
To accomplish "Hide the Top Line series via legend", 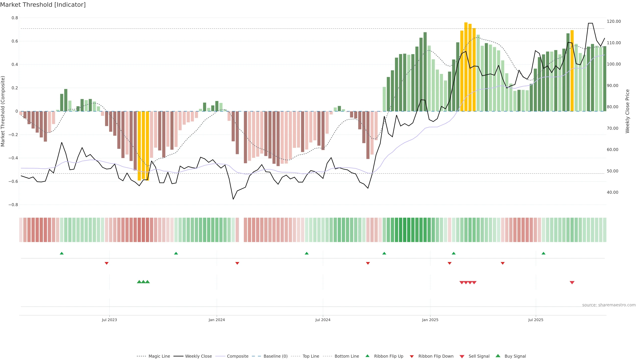I will point(311,356).
